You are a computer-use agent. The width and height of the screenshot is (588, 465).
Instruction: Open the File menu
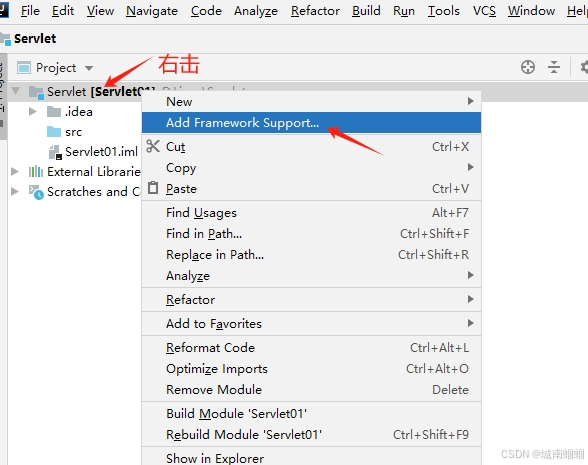pos(30,11)
